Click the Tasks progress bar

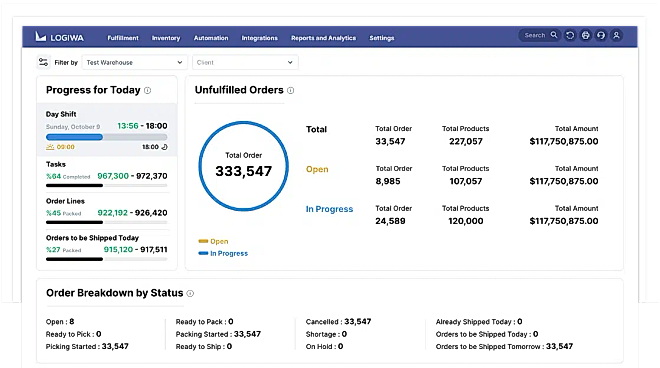(106, 185)
